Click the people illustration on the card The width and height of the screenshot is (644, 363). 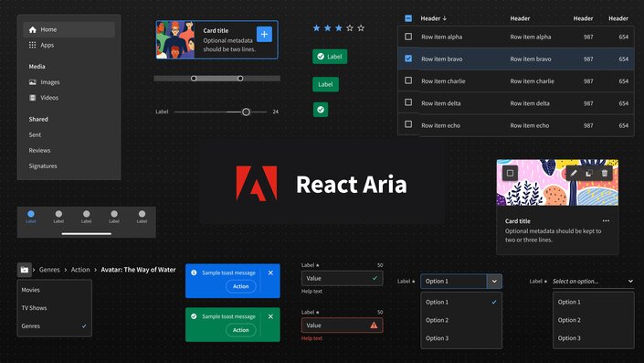(x=175, y=40)
